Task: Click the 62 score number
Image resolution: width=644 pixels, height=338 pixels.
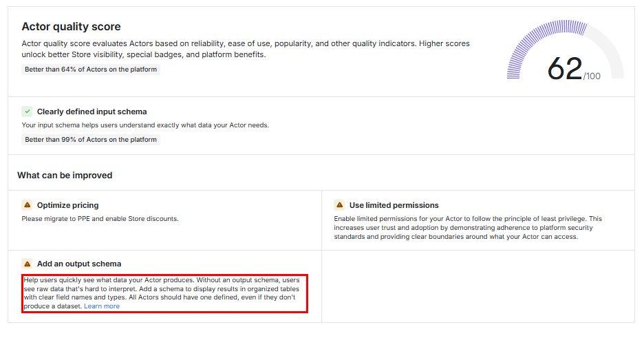Action: [x=564, y=69]
